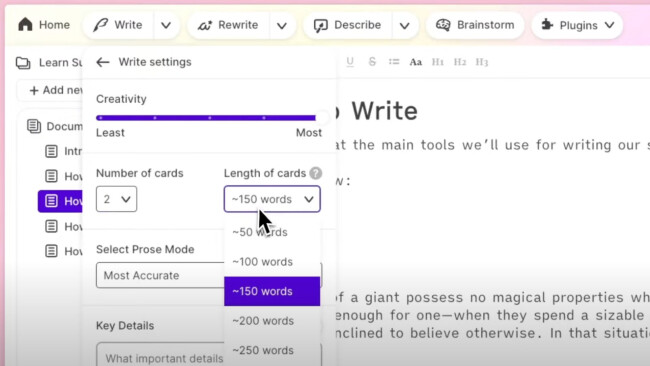The width and height of the screenshot is (650, 366).
Task: Click the Brainstorm button
Action: (x=475, y=25)
